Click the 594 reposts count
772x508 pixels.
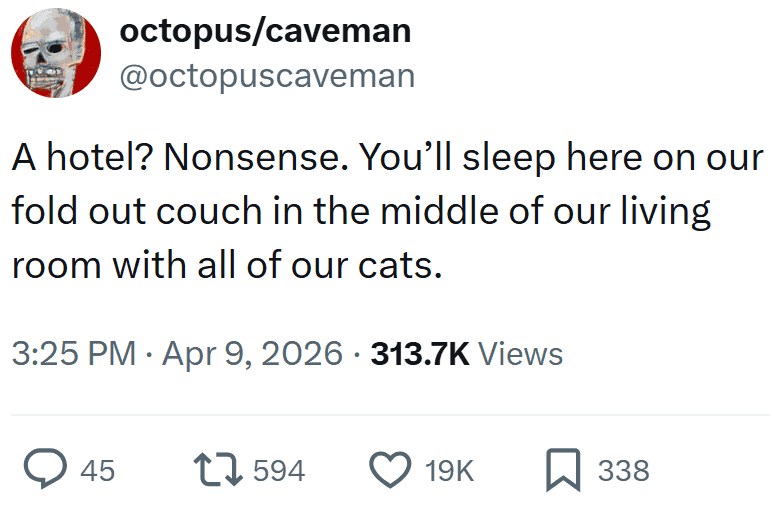279,470
